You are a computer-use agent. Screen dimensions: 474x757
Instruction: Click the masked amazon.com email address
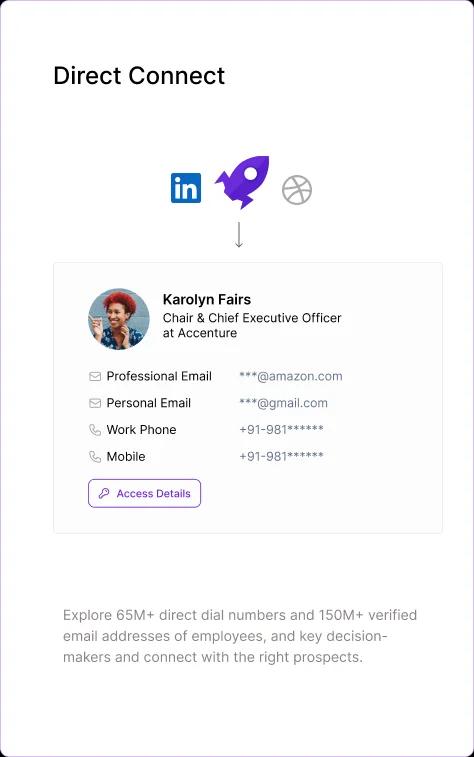pyautogui.click(x=291, y=376)
